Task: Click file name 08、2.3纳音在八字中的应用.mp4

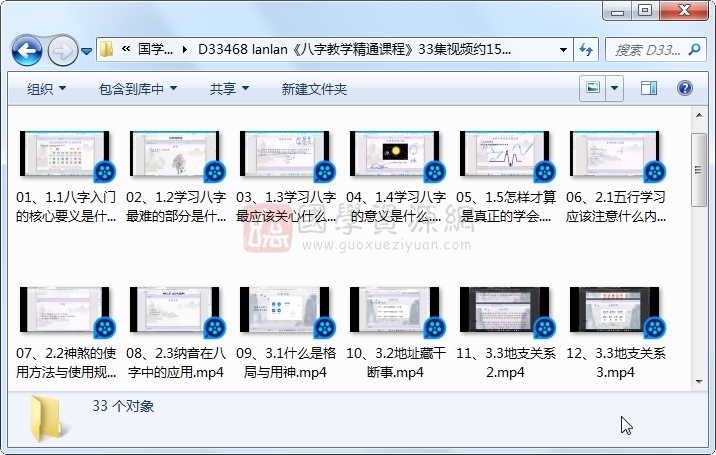Action: (x=176, y=363)
